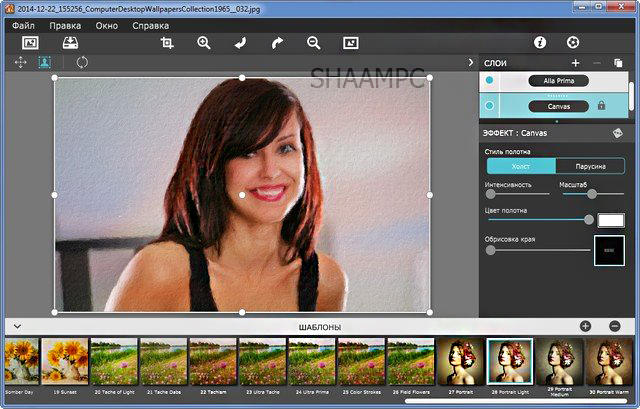Click the rotate circular arrows icon

click(x=82, y=62)
